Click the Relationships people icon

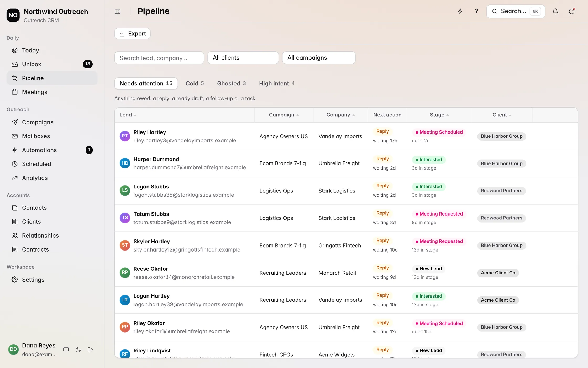tap(15, 236)
